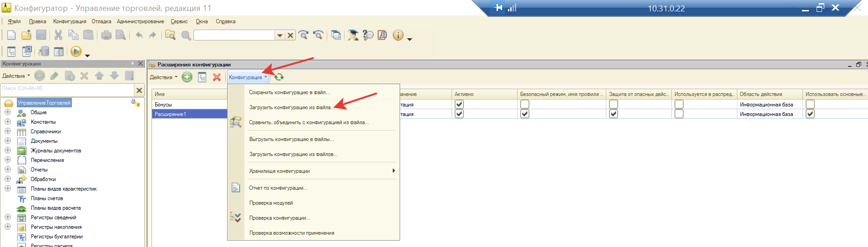Click the configuration tree search field
Viewport: 868px width, 247px height.
pyautogui.click(x=67, y=89)
